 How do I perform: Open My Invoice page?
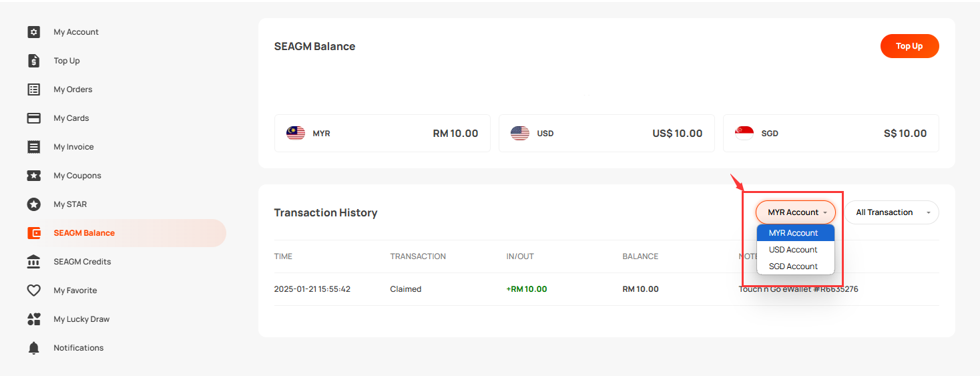coord(73,147)
